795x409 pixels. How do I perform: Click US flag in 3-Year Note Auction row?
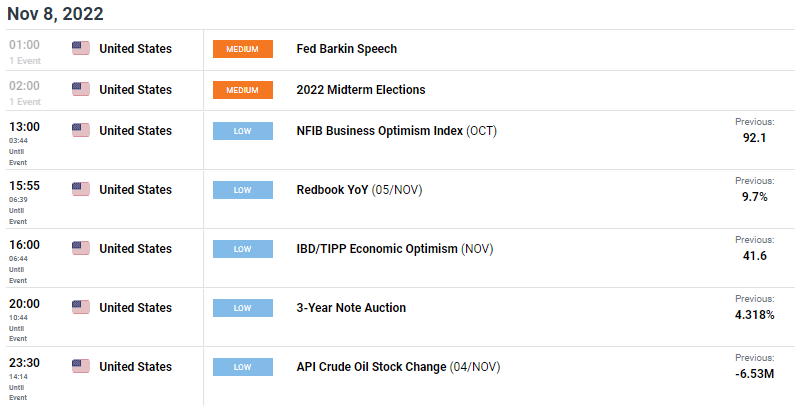pos(81,307)
